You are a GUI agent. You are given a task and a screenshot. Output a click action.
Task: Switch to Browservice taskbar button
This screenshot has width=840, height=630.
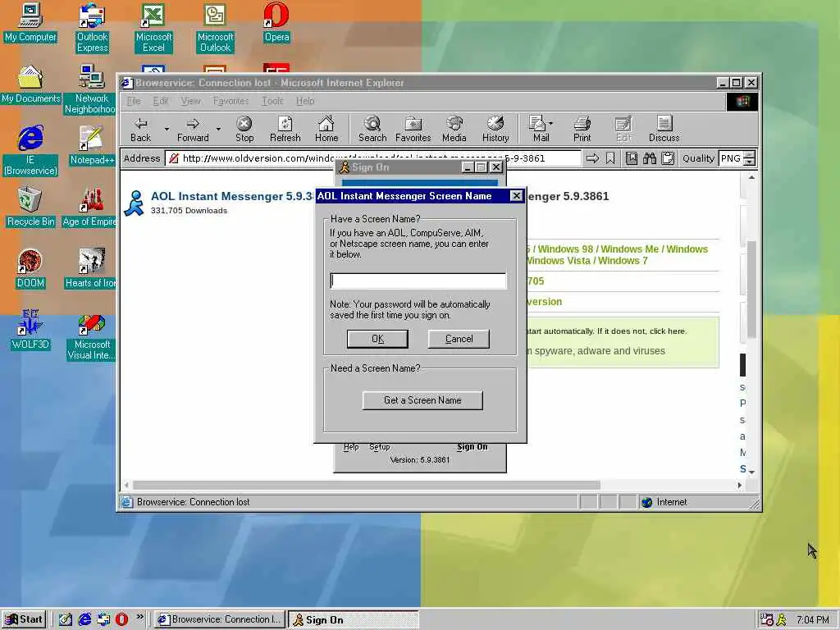220,619
